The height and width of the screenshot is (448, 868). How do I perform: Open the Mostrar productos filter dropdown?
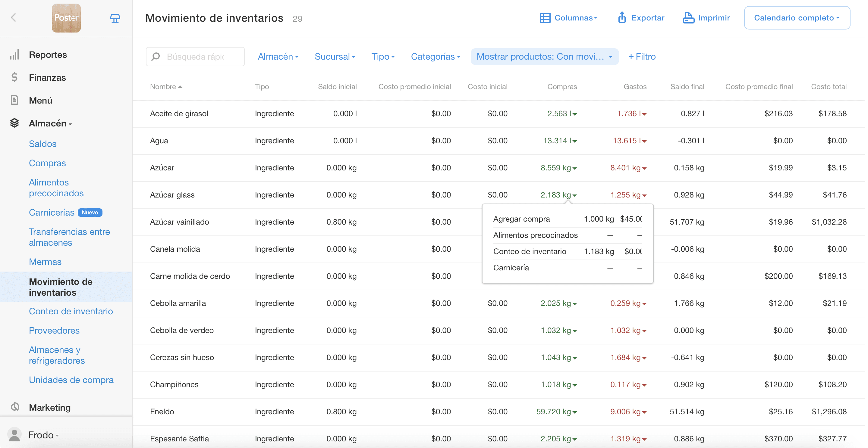545,57
